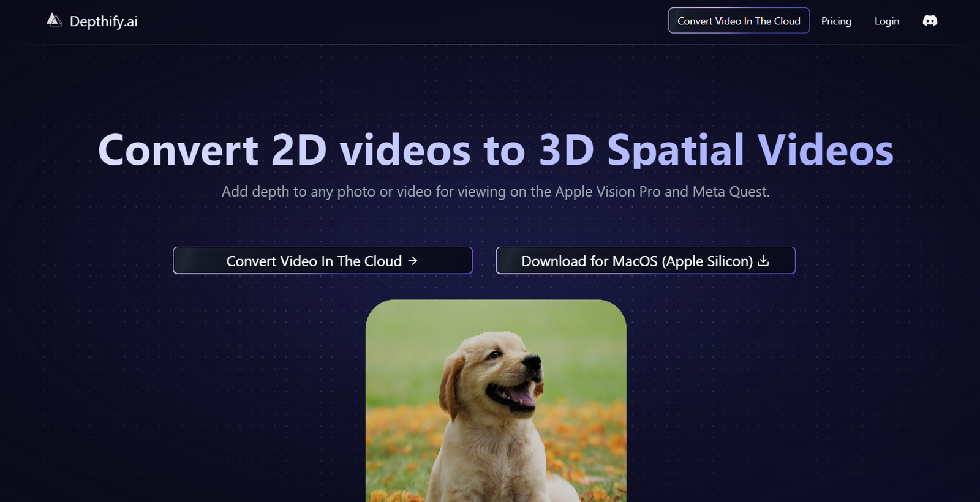Click the Depthify.ai triangle logo icon
980x502 pixels.
[55, 20]
